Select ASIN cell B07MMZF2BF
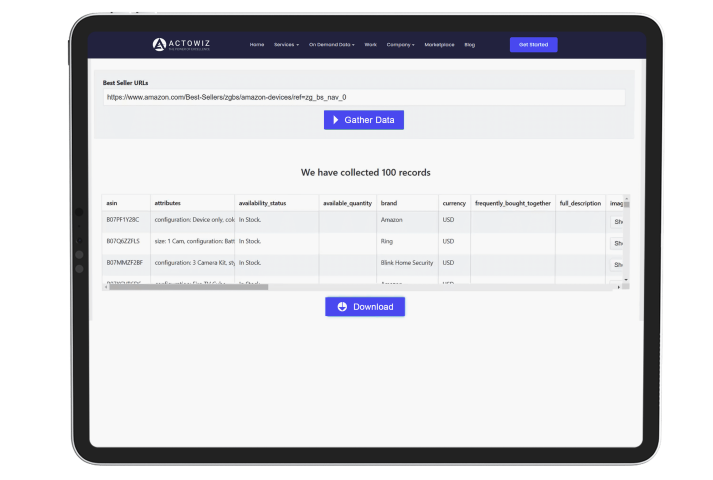713x480 pixels. pyautogui.click(x=125, y=263)
